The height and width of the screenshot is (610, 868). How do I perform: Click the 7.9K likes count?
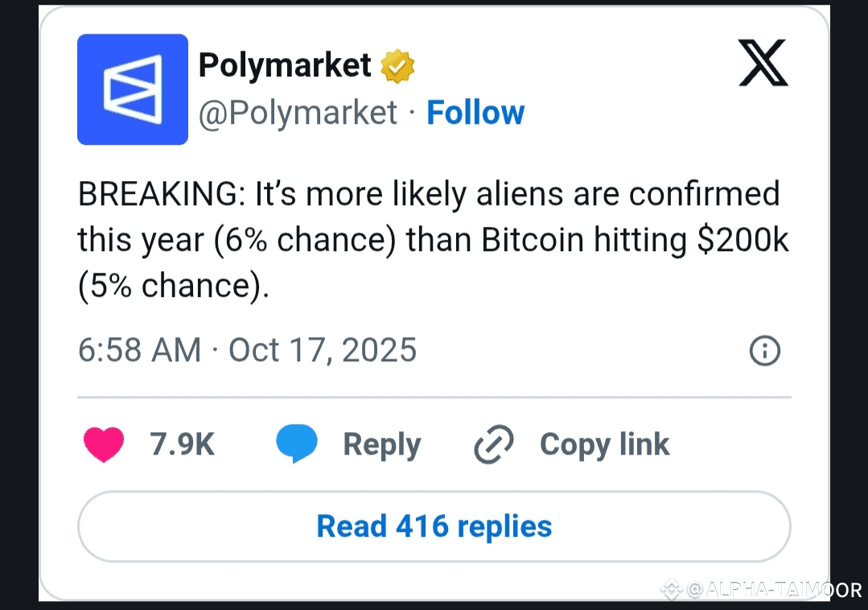click(183, 444)
